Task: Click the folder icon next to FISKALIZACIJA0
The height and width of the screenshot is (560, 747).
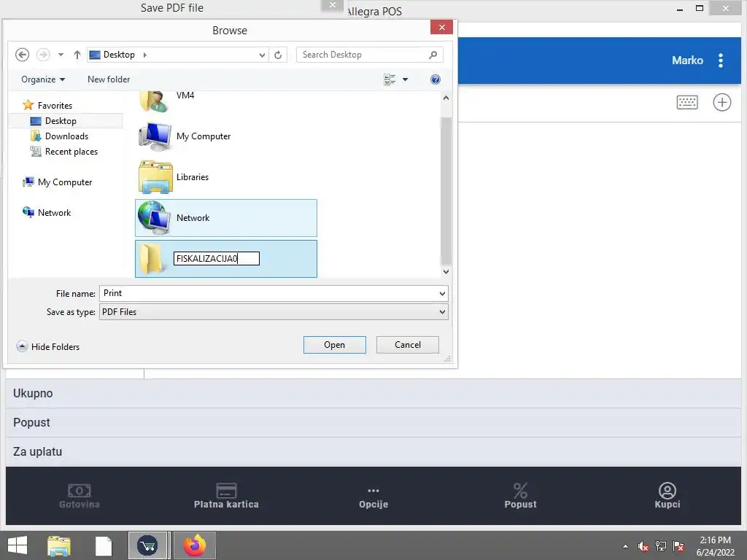Action: pyautogui.click(x=153, y=259)
